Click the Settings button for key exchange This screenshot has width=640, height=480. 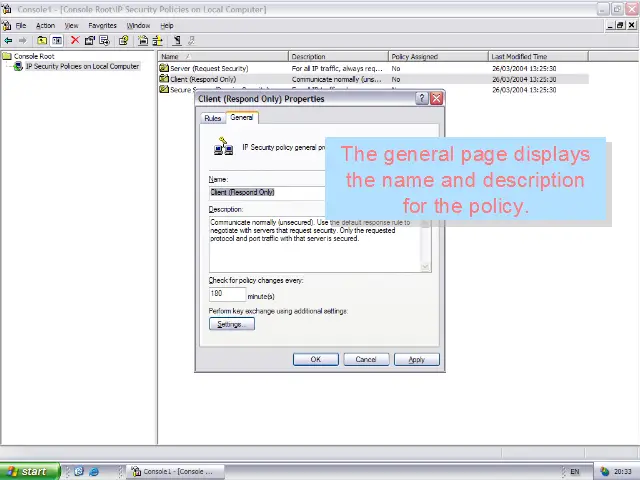coord(230,324)
